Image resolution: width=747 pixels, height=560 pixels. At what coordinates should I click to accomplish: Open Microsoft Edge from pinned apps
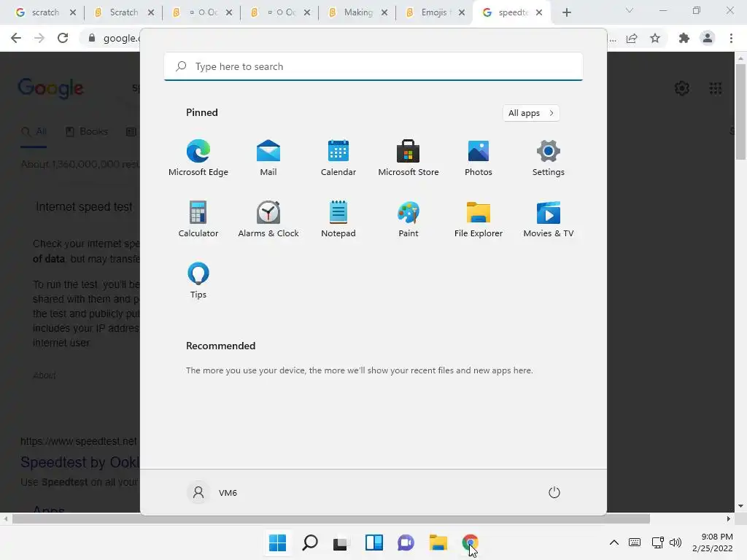point(198,158)
